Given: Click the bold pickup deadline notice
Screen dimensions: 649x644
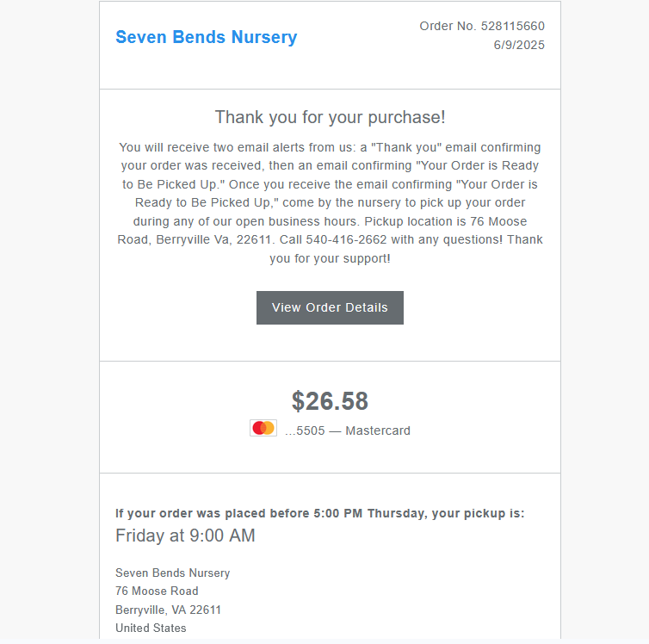Looking at the screenshot, I should pyautogui.click(x=319, y=513).
